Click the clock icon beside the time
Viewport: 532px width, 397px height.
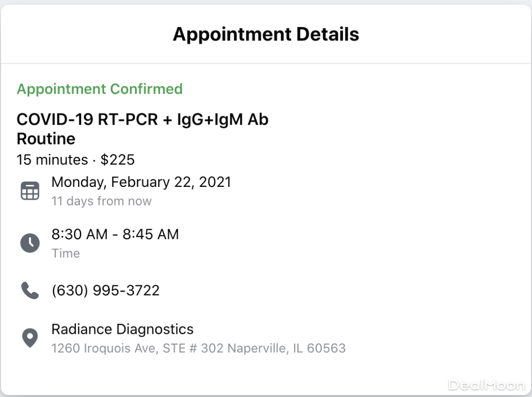(x=30, y=243)
